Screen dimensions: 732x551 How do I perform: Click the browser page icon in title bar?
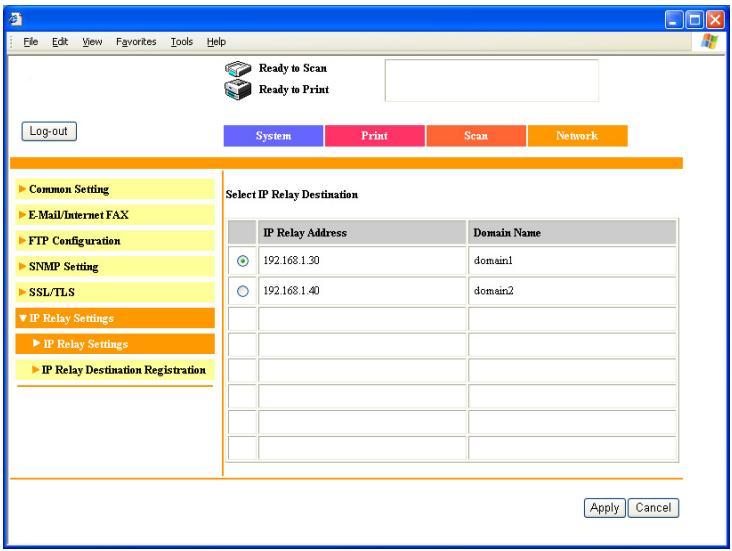pyautogui.click(x=16, y=19)
